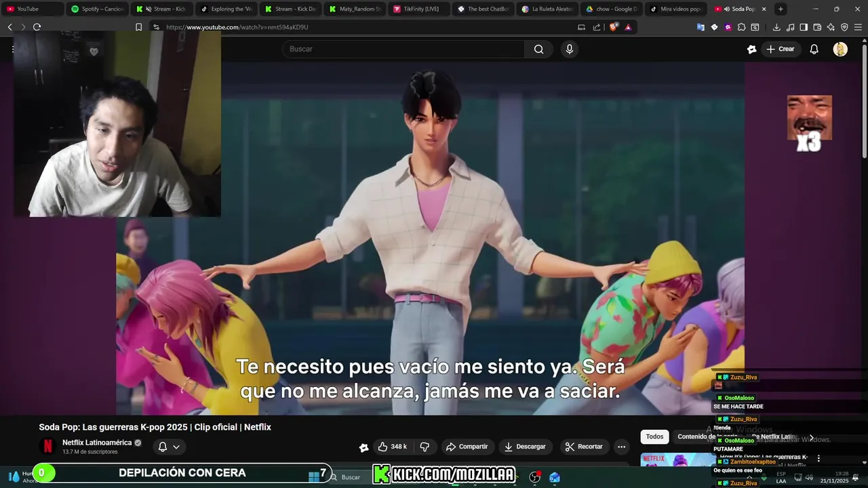The height and width of the screenshot is (488, 868).
Task: Open the Brave Leo AI sparkle icon
Action: coord(831,27)
